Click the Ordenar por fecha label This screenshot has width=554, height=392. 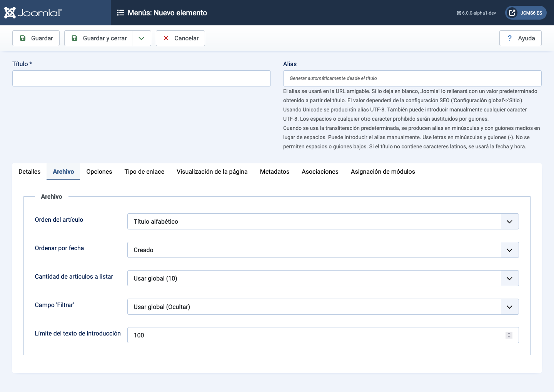59,248
